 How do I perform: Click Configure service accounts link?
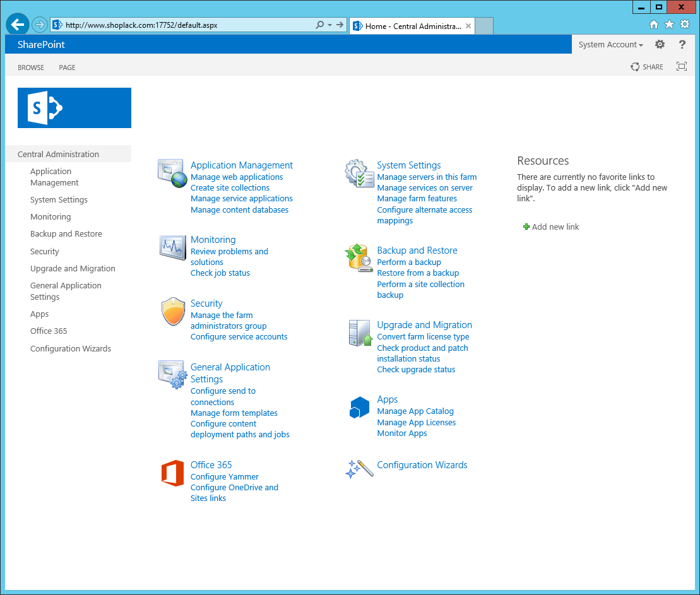239,336
